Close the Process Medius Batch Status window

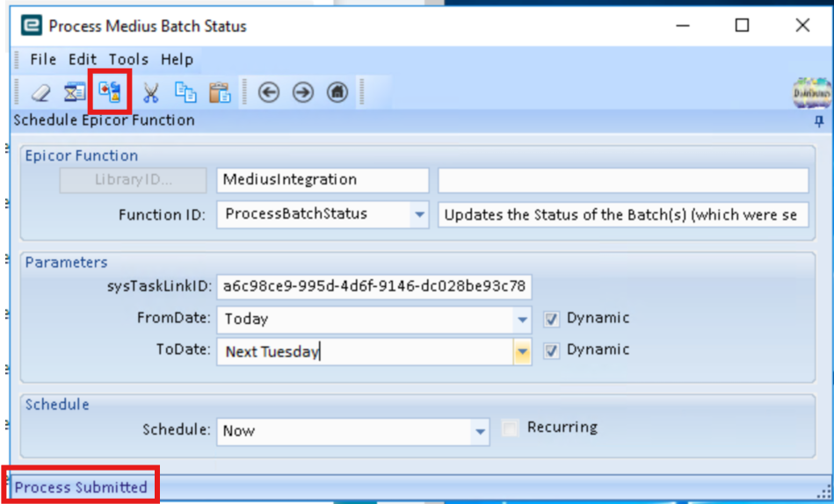pyautogui.click(x=802, y=25)
